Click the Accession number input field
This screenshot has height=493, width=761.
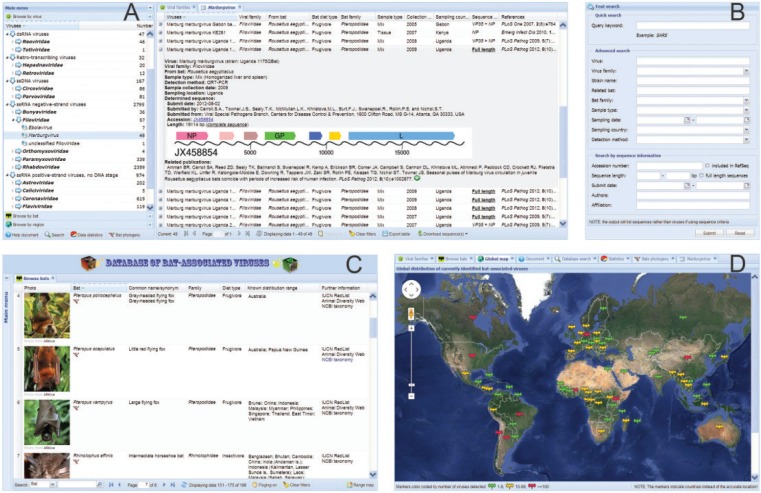click(669, 165)
